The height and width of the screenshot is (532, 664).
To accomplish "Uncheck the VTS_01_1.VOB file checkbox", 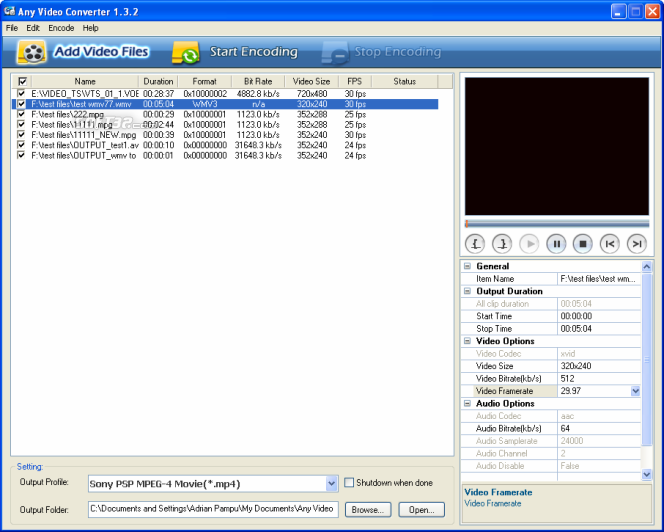I will (21, 93).
